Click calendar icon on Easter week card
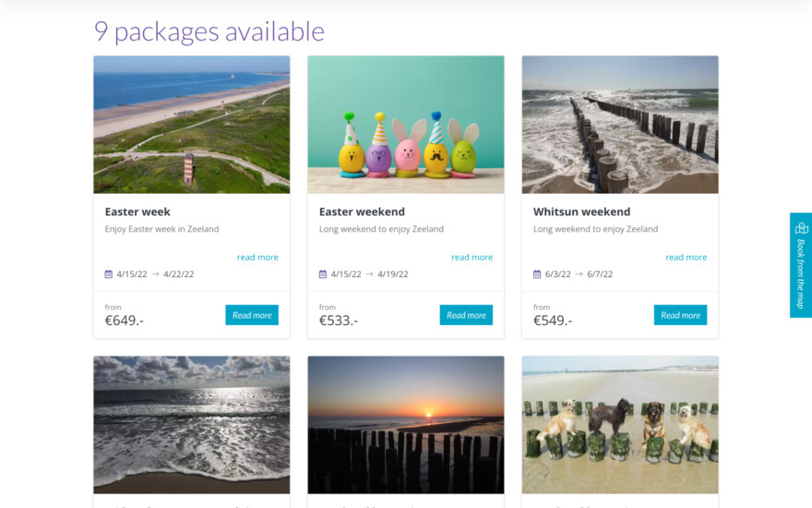Image resolution: width=812 pixels, height=508 pixels. (109, 274)
